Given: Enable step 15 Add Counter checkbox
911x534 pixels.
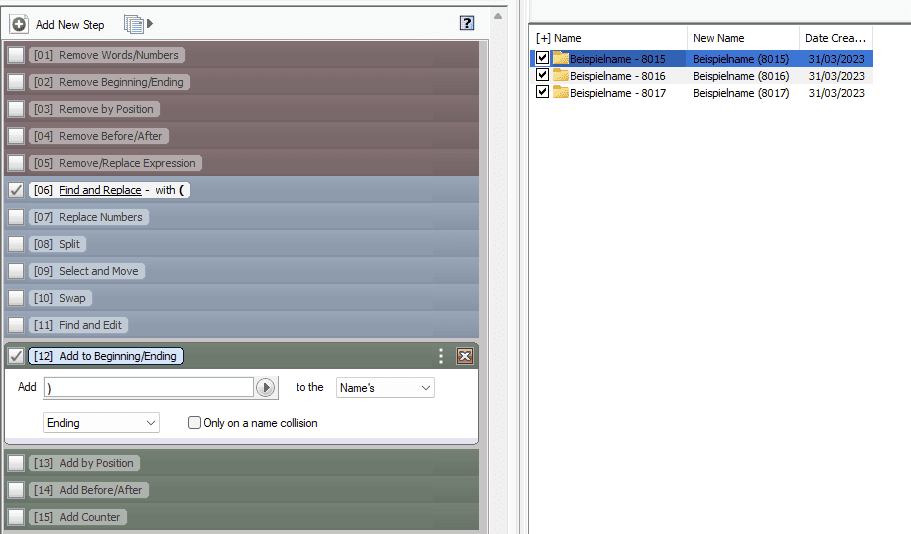Looking at the screenshot, I should 16,517.
